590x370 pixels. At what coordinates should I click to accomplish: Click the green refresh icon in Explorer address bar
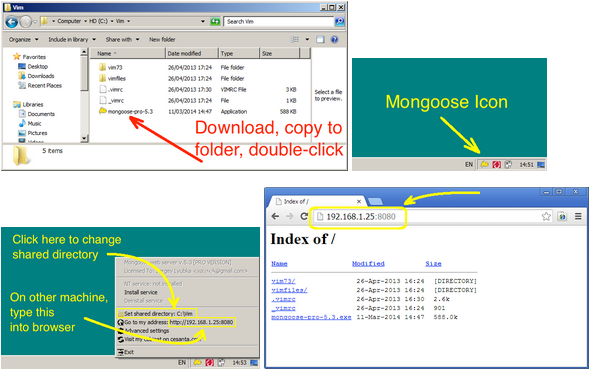215,21
